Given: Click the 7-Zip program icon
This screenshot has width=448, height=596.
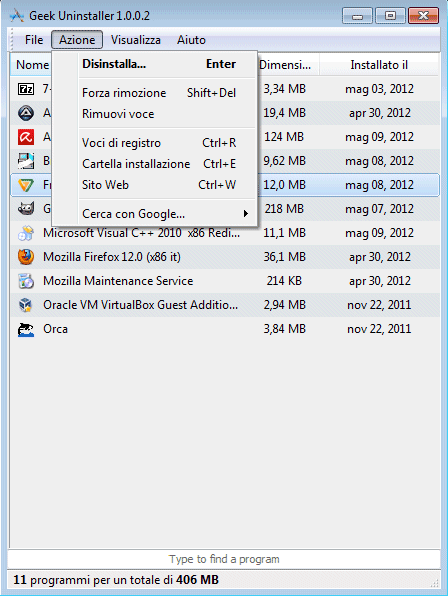Looking at the screenshot, I should pos(26,89).
